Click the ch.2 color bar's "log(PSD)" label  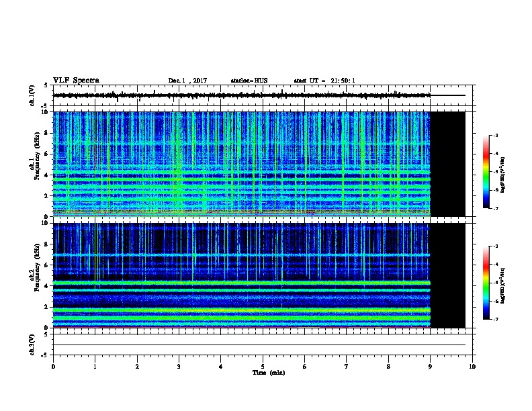[x=503, y=285]
